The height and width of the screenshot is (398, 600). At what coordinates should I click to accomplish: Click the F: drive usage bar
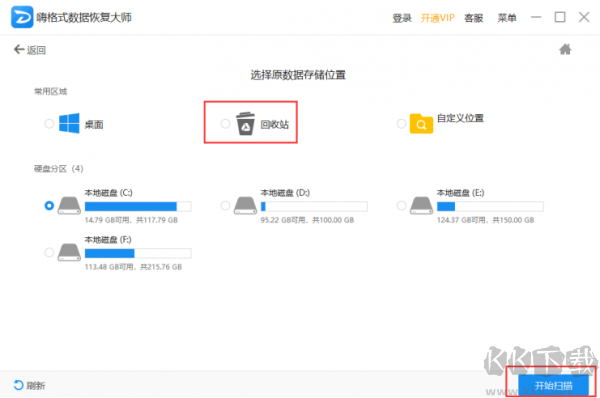click(x=138, y=253)
